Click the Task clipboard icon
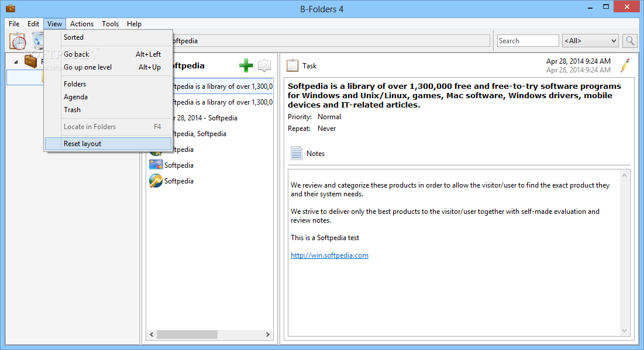Image resolution: width=644 pixels, height=350 pixels. pos(292,65)
